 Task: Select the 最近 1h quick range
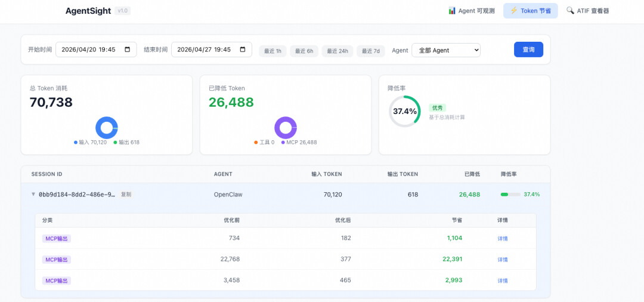click(273, 51)
